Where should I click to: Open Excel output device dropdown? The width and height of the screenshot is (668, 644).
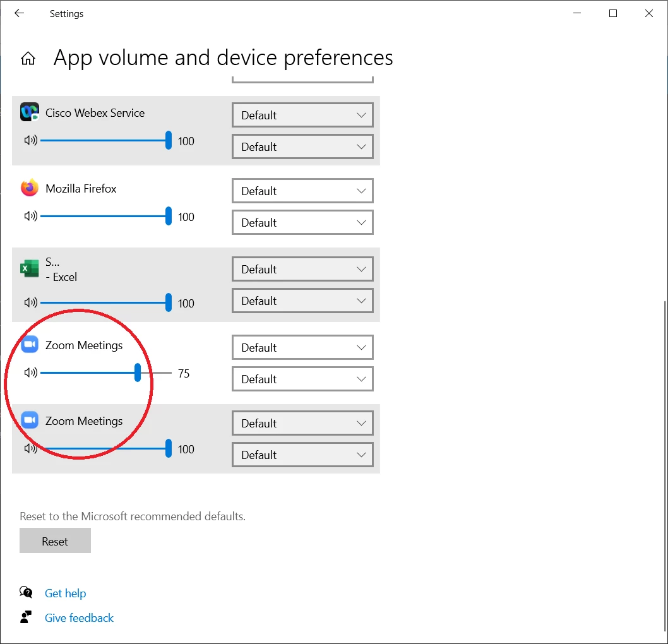pyautogui.click(x=302, y=269)
